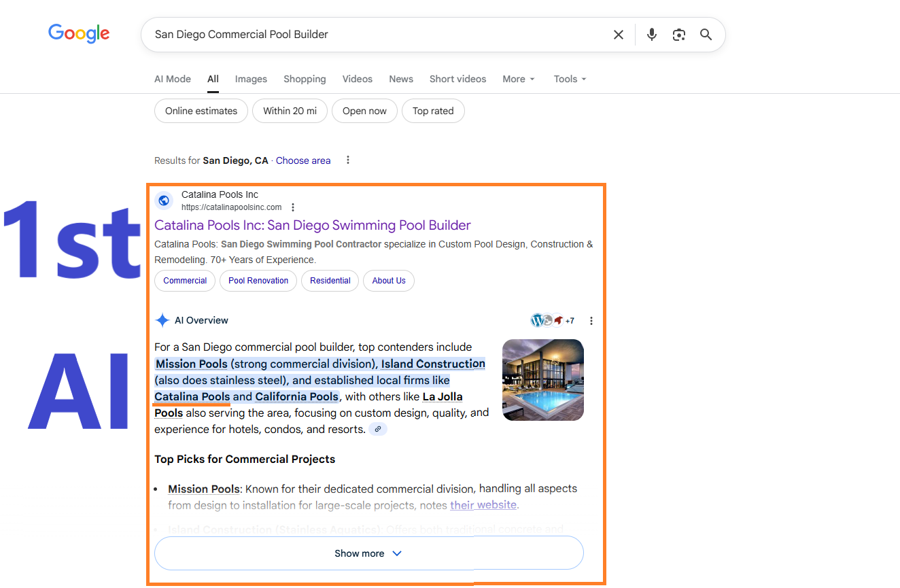Toggle the Open now filter chip
Screen dimensions: 900x588
pyautogui.click(x=364, y=111)
